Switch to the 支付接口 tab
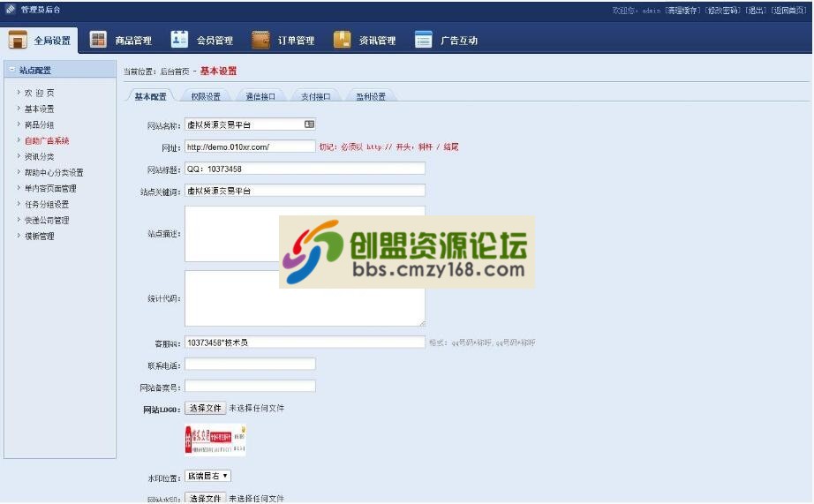This screenshot has width=814, height=504. click(x=316, y=96)
